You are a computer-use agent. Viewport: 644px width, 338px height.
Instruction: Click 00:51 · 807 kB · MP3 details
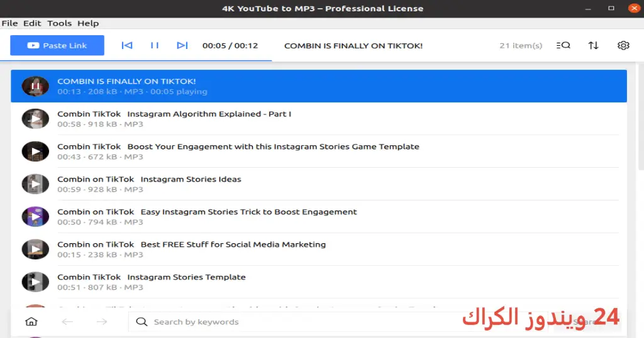click(x=100, y=287)
